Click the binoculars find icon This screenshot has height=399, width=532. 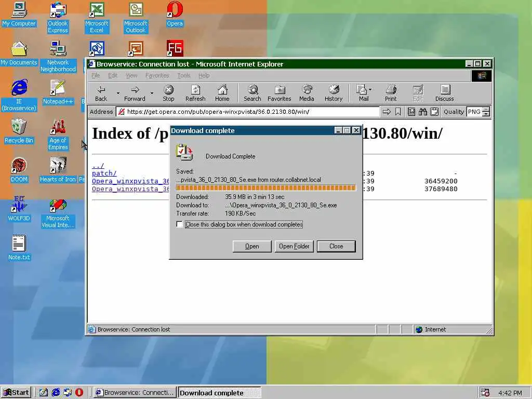423,112
